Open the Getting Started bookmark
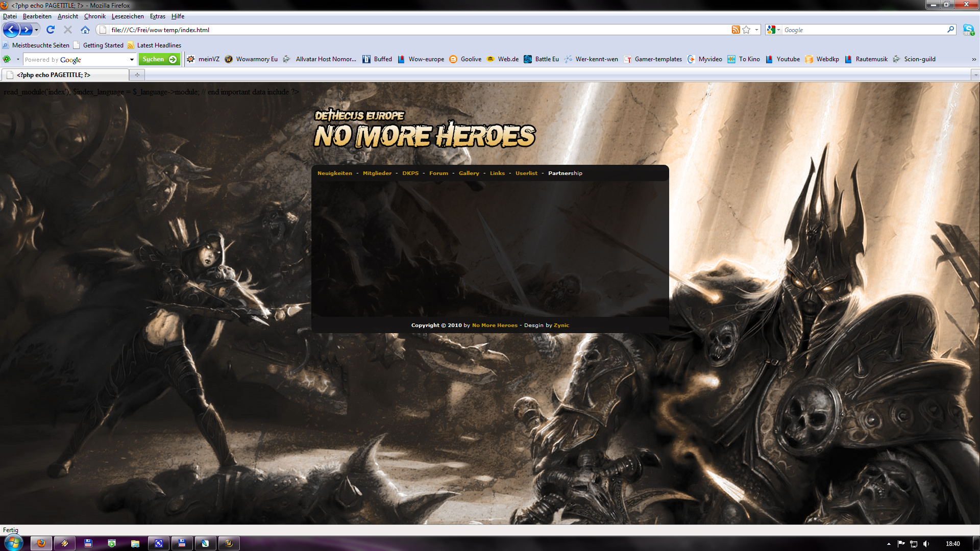Image resolution: width=980 pixels, height=551 pixels. tap(99, 45)
